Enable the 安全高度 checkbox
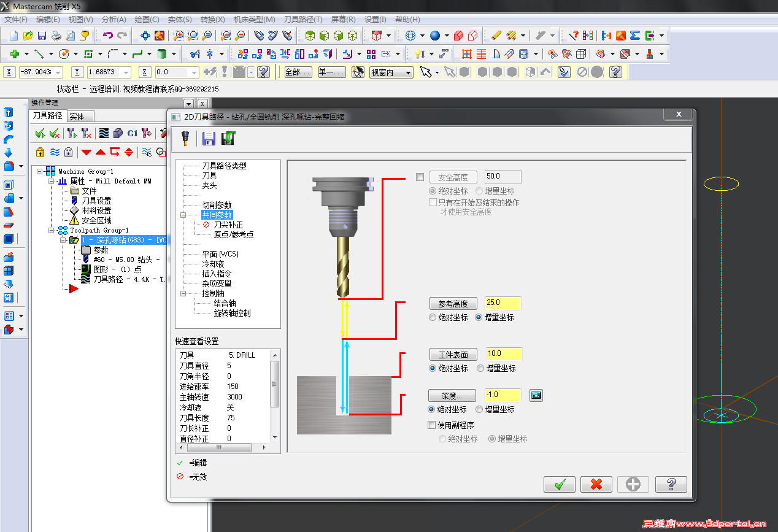 (420, 177)
